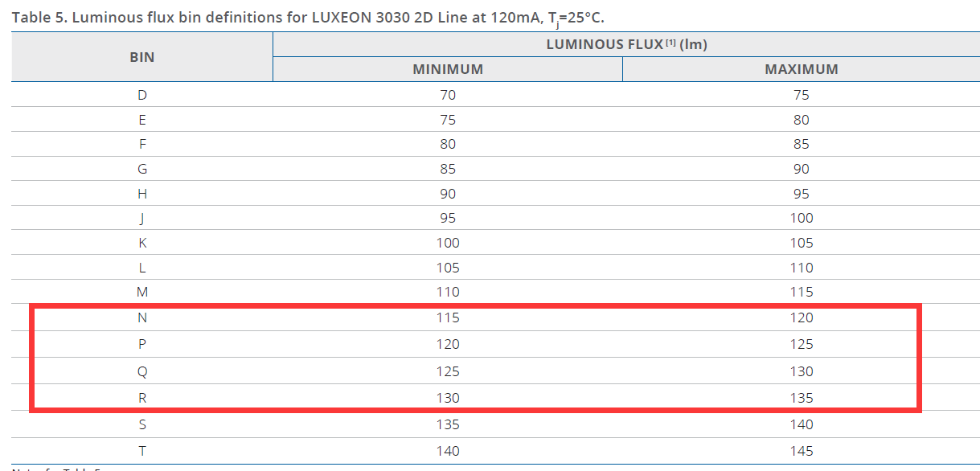Viewport: 980px width, 471px height.
Task: Click bin letter M
Action: [x=142, y=292]
